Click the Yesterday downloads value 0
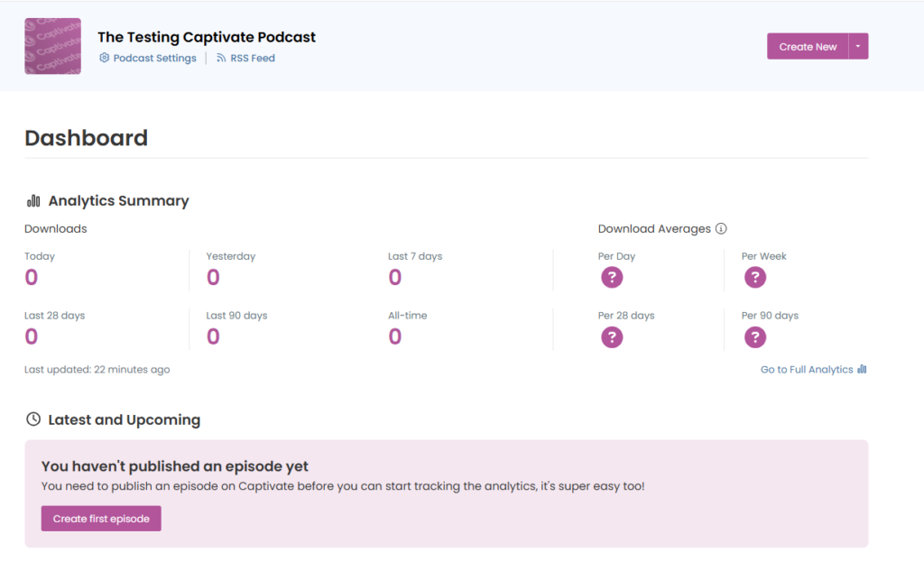Screen dimensions: 924x571 pos(213,277)
